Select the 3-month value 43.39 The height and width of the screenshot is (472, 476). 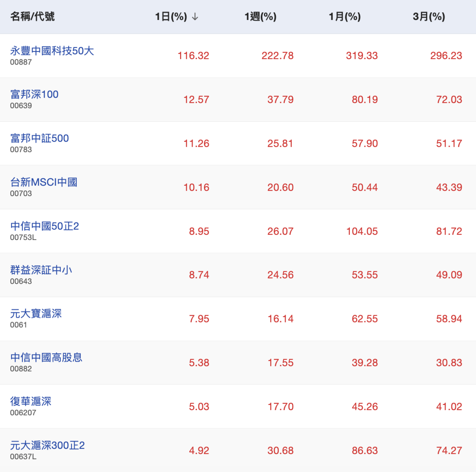click(449, 187)
